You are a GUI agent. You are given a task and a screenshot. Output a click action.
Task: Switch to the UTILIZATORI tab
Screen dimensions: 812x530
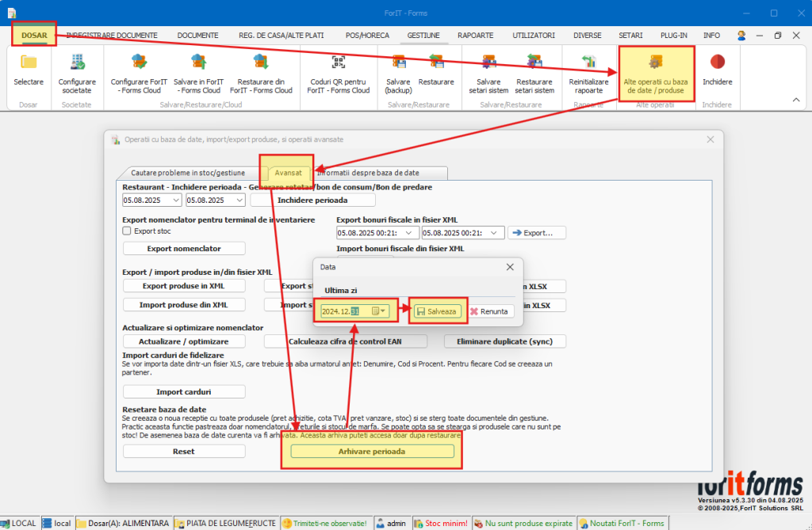click(534, 35)
